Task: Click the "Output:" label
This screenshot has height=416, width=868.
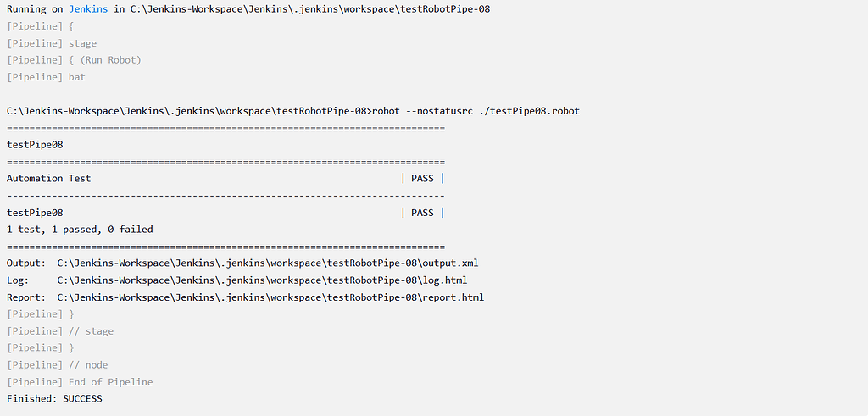Action: click(26, 263)
